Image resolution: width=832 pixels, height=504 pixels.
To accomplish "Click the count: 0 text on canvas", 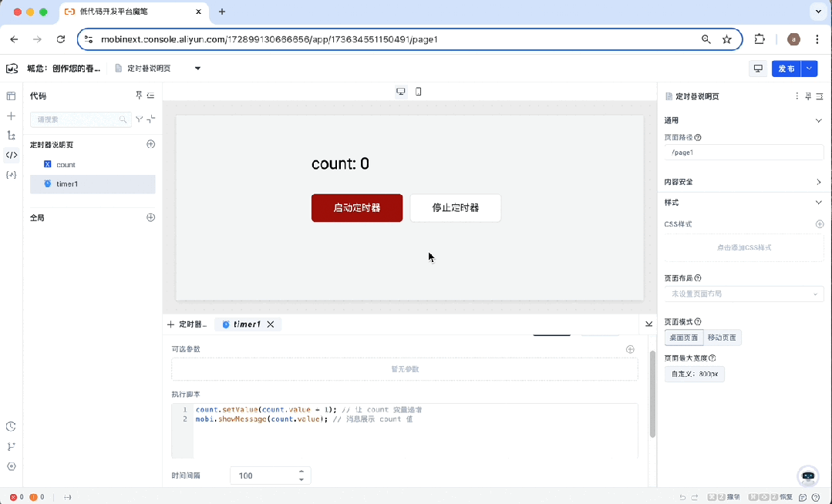I will (340, 163).
